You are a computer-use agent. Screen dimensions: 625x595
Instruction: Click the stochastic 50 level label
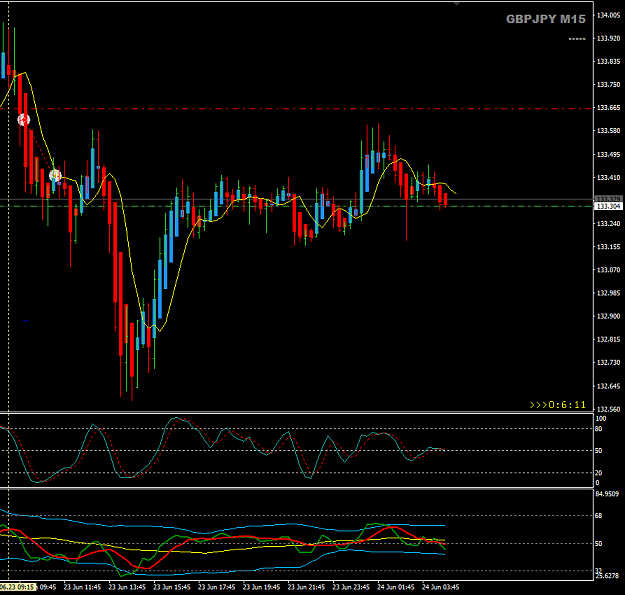599,451
